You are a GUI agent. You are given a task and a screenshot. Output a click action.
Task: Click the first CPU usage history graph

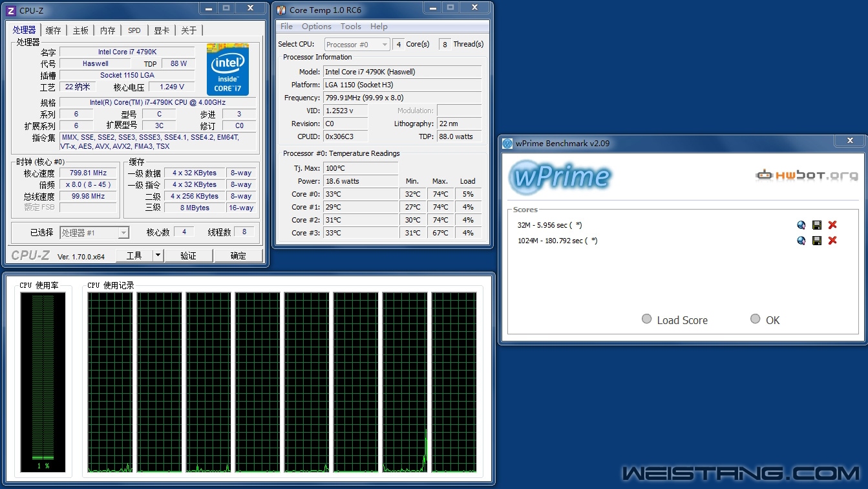point(110,382)
